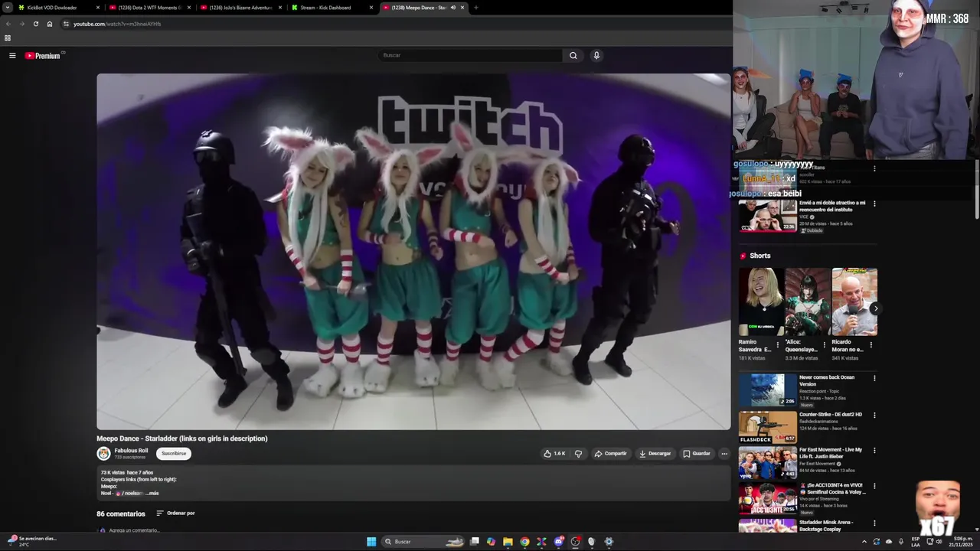Open Task View icon in taskbar
Viewport: 980px width, 551px height.
click(x=475, y=541)
